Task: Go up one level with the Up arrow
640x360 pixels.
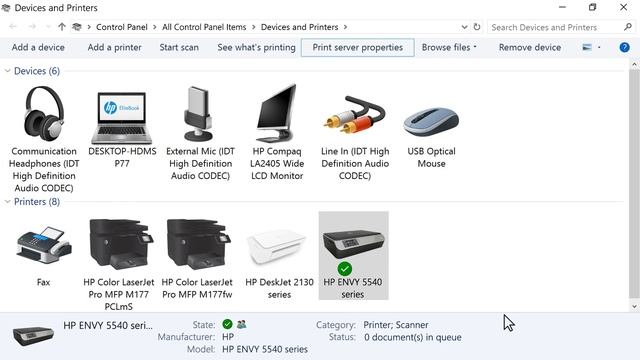Action: click(62, 27)
